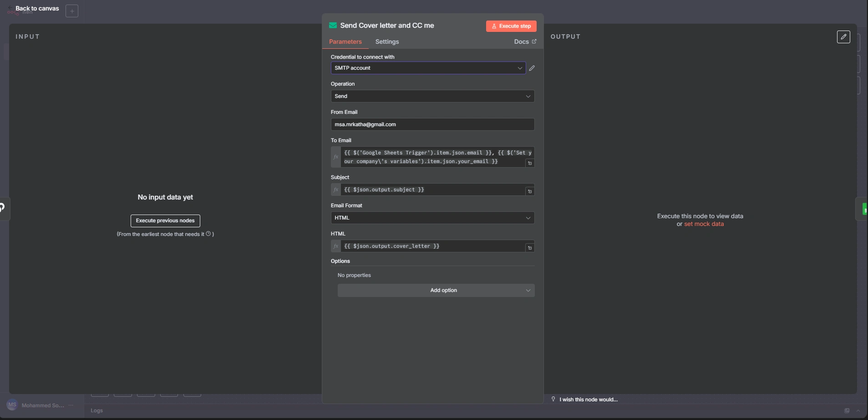Screen dimensions: 868x420
Task: Click the plus icon next to Back to canvas
Action: click(x=72, y=11)
